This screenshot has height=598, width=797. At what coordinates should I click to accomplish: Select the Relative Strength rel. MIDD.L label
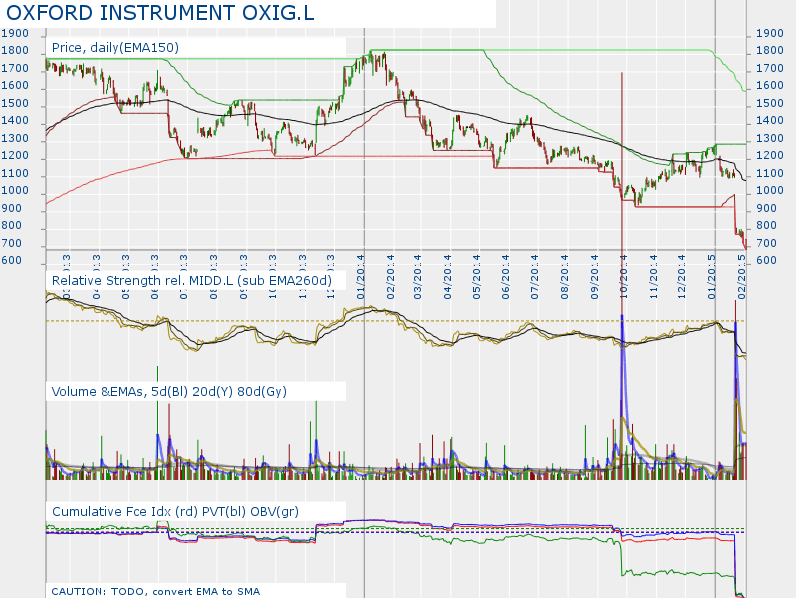[192, 281]
